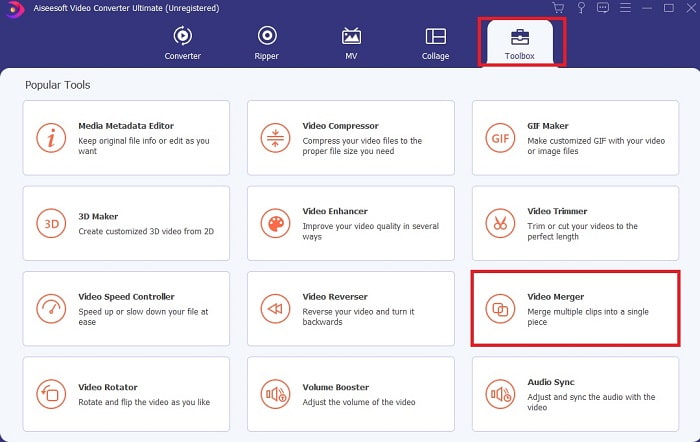Click 'Adjust and sync the audio' description
This screenshot has width=700, height=442.
click(591, 402)
